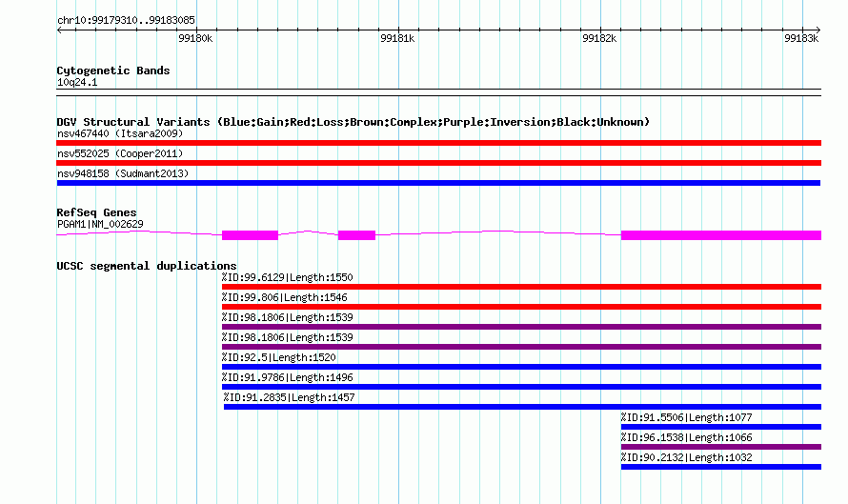848x504 pixels.
Task: Open the RefSeq Genes track title
Action: click(x=96, y=212)
